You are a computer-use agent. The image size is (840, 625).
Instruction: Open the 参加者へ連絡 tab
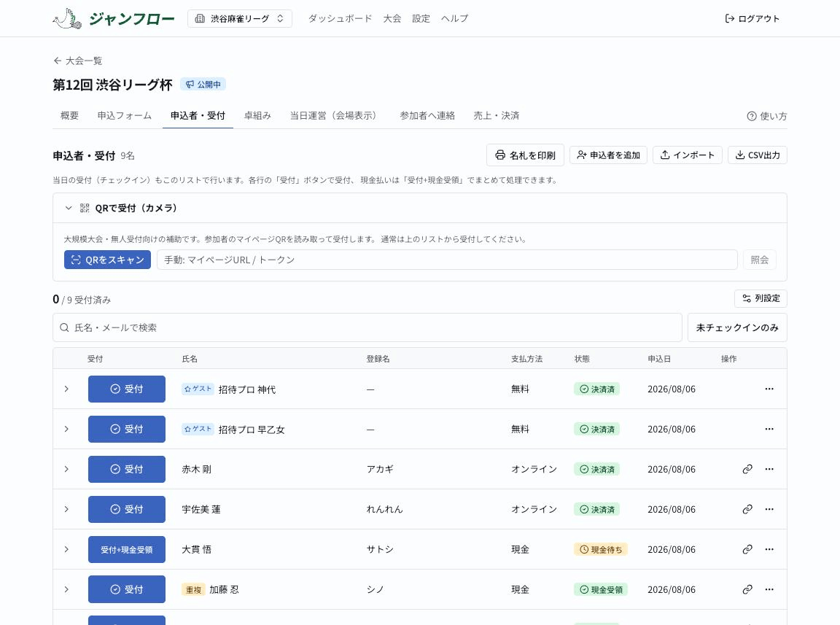pos(427,115)
